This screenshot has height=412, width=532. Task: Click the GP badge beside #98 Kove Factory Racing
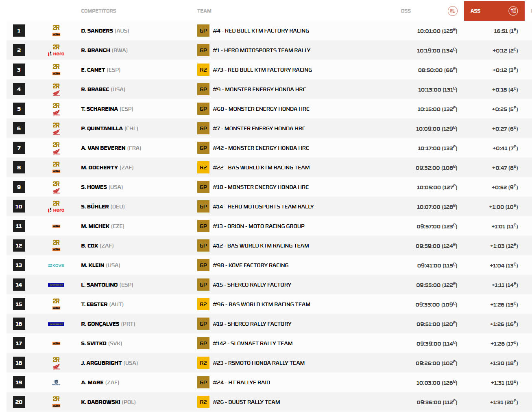203,265
